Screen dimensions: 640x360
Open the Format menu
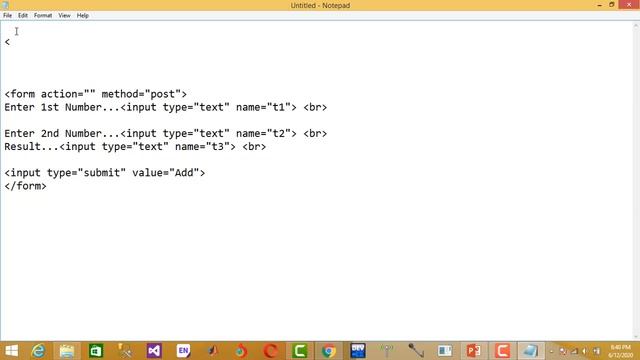click(43, 16)
